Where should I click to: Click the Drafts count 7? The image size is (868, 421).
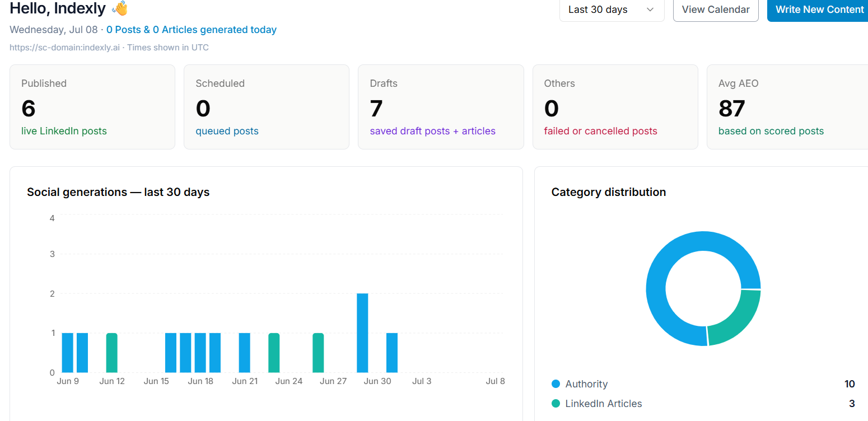click(x=376, y=108)
